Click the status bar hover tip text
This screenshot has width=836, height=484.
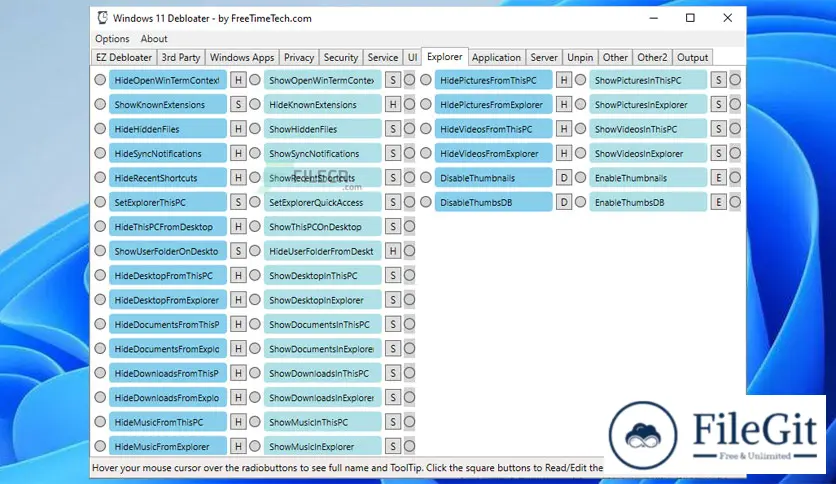coord(348,468)
